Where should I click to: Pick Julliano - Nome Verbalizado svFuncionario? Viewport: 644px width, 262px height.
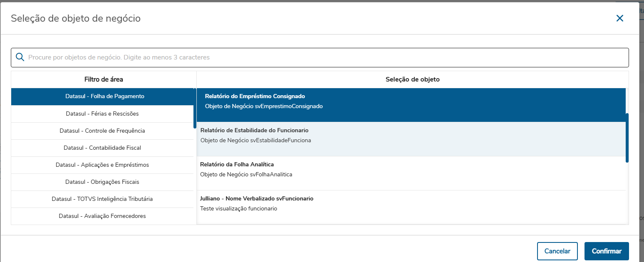410,204
